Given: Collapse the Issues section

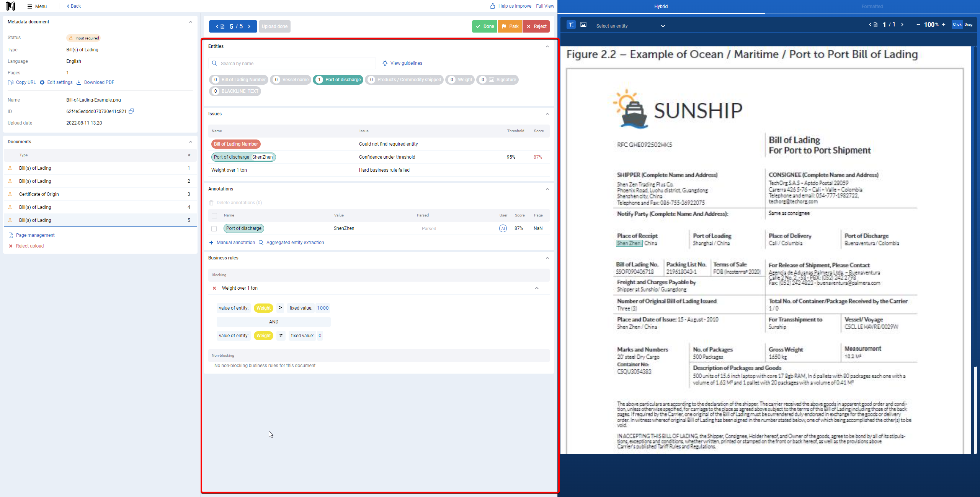Looking at the screenshot, I should [x=547, y=114].
